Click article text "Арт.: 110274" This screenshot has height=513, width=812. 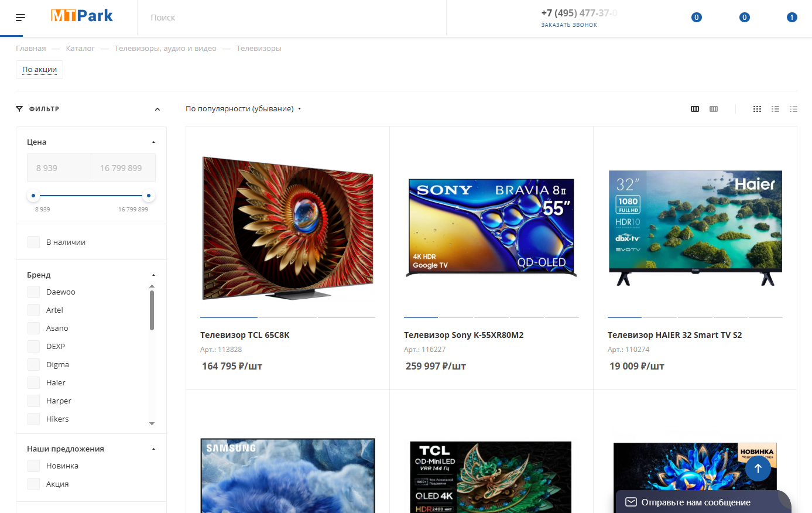pos(628,350)
